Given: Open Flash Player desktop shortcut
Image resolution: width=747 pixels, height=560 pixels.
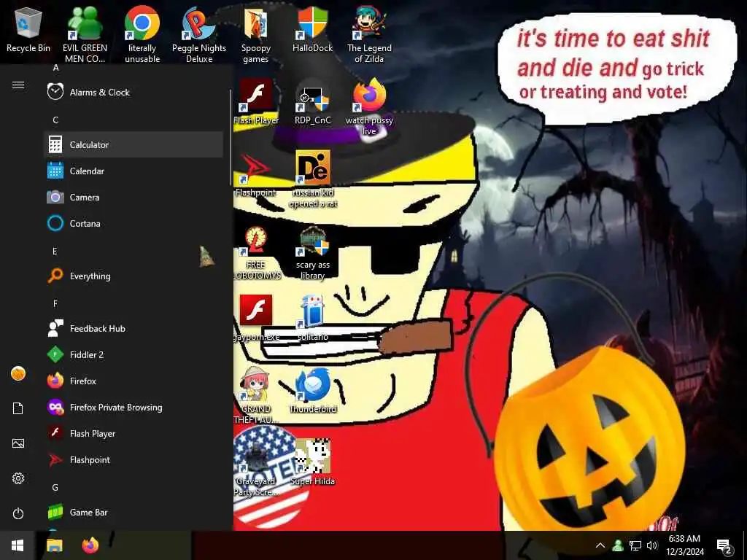Looking at the screenshot, I should point(256,102).
